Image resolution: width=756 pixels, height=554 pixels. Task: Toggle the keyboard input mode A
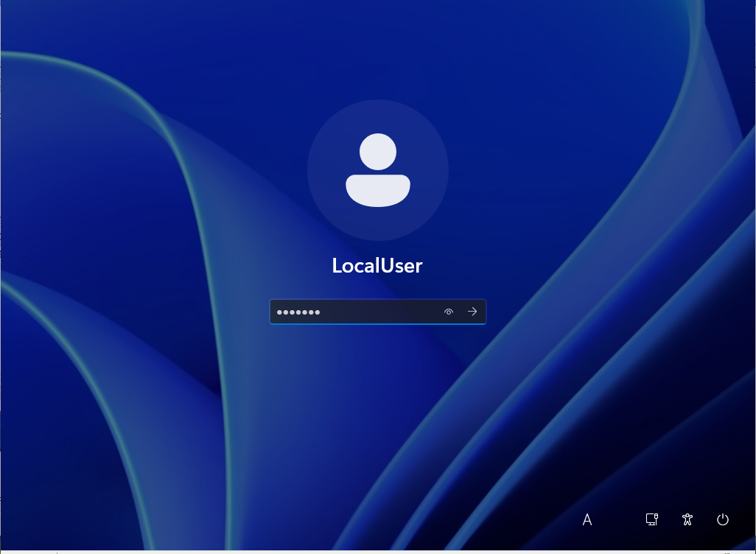pyautogui.click(x=587, y=519)
